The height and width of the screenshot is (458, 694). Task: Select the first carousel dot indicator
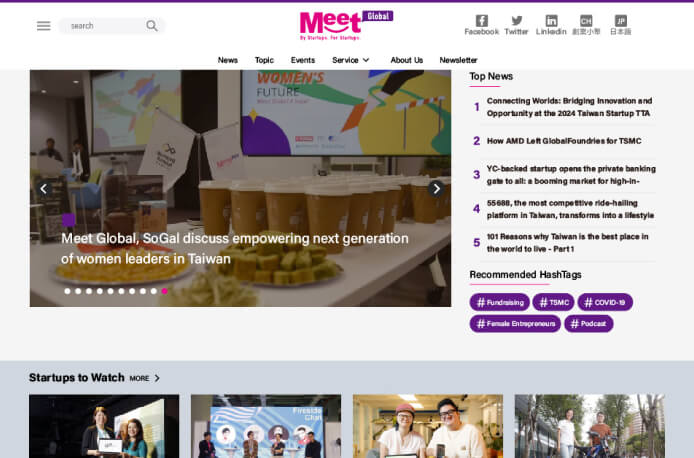67,291
